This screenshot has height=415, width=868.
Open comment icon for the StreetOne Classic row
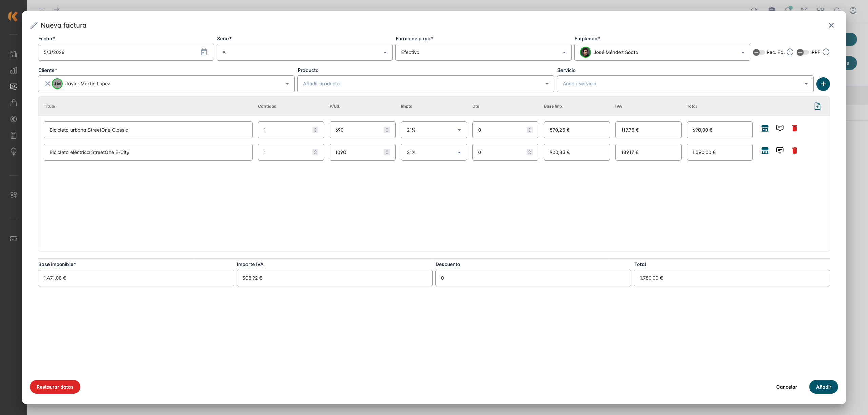tap(780, 128)
